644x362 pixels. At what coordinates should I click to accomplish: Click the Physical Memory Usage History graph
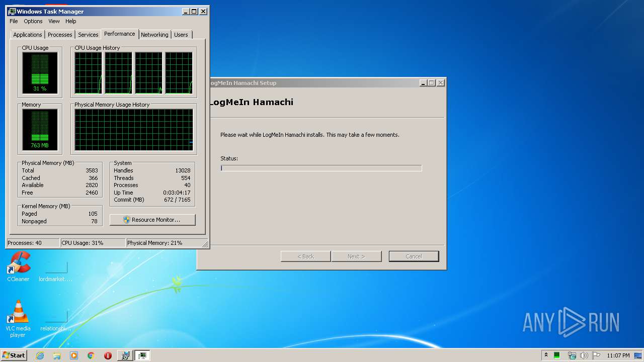click(134, 130)
